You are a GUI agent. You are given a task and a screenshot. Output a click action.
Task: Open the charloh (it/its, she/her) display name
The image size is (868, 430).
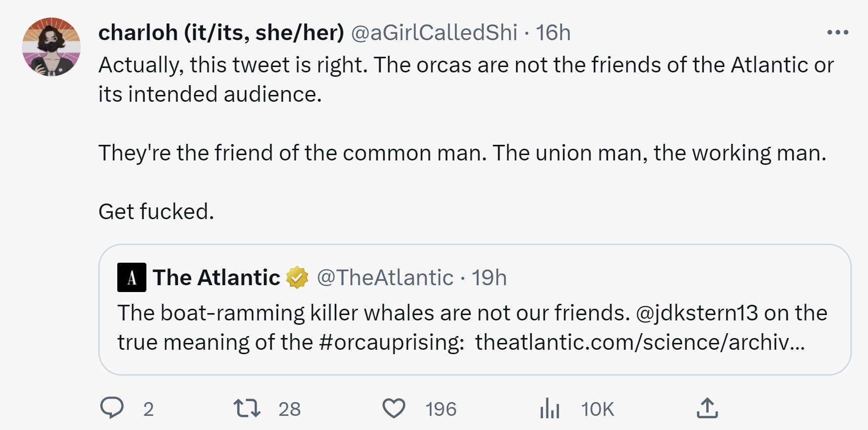[221, 33]
